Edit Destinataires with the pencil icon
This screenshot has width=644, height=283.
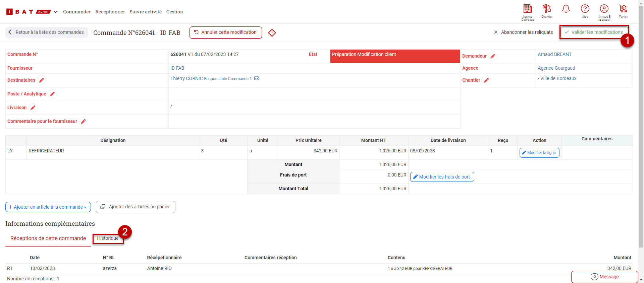click(x=42, y=80)
